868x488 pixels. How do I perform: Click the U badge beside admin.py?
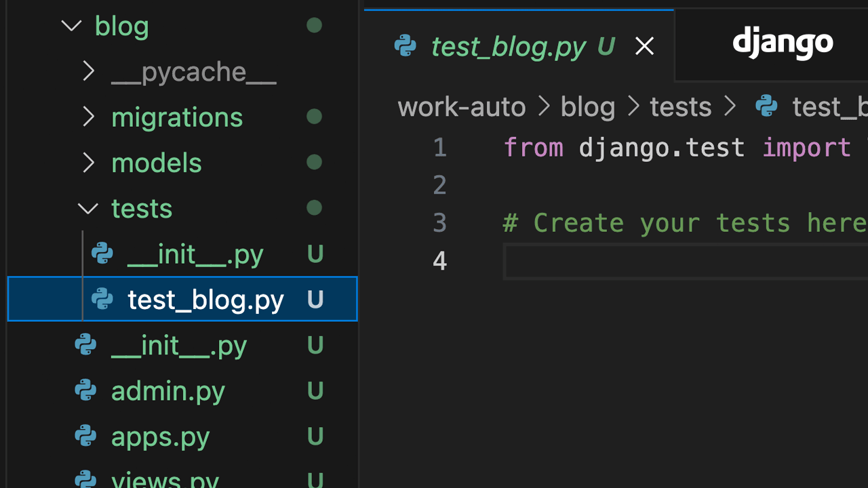click(x=315, y=390)
